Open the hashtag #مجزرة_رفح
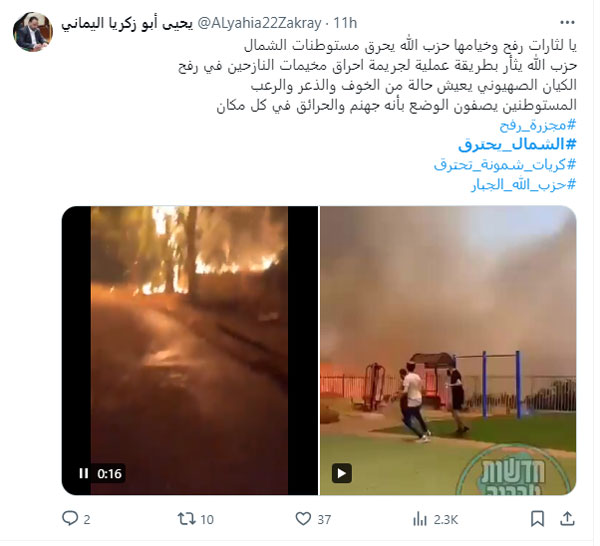Screen dimensions: 600x546 pos(537,125)
